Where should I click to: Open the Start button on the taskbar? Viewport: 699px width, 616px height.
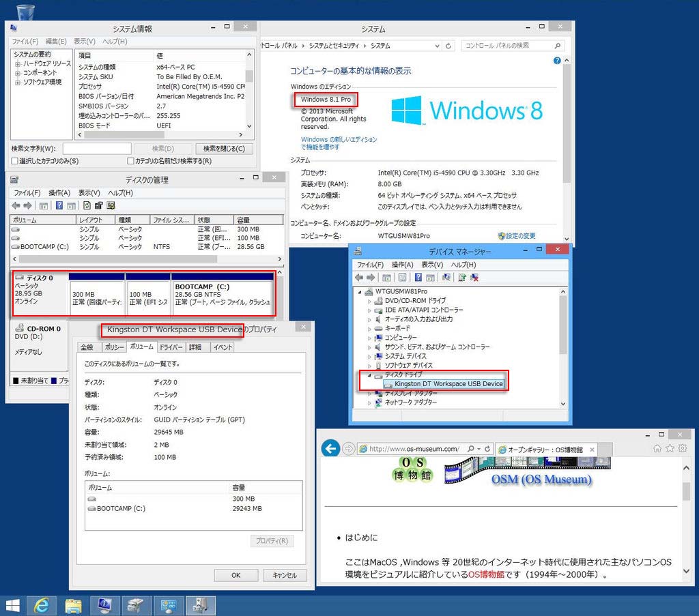(x=12, y=606)
